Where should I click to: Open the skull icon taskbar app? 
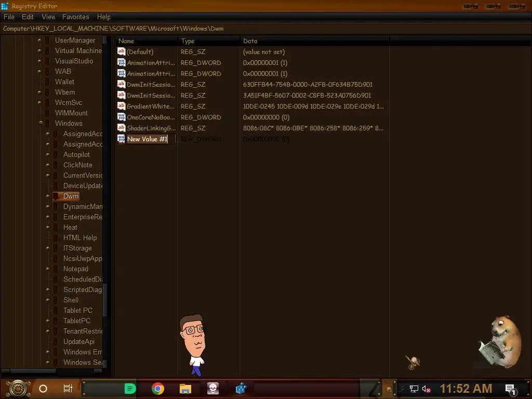pyautogui.click(x=212, y=389)
